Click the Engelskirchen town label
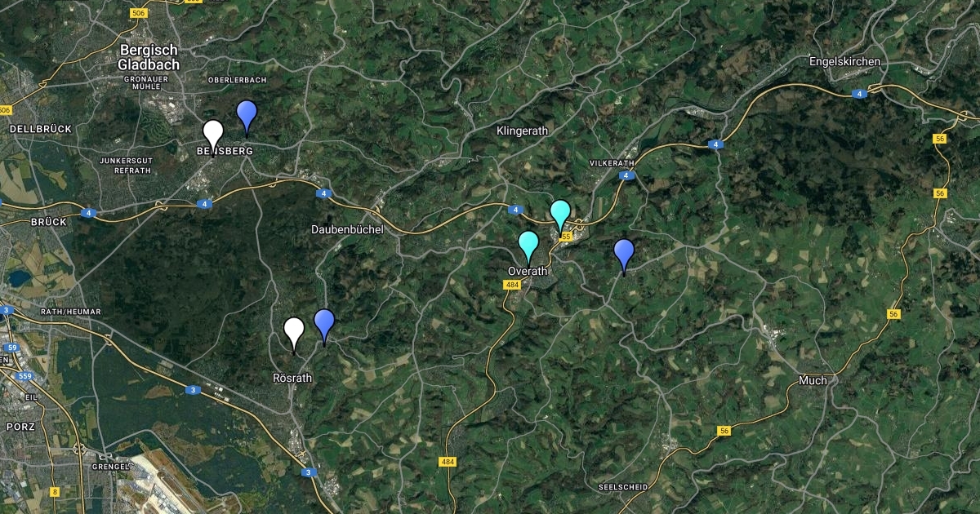Image resolution: width=980 pixels, height=514 pixels. tap(844, 62)
